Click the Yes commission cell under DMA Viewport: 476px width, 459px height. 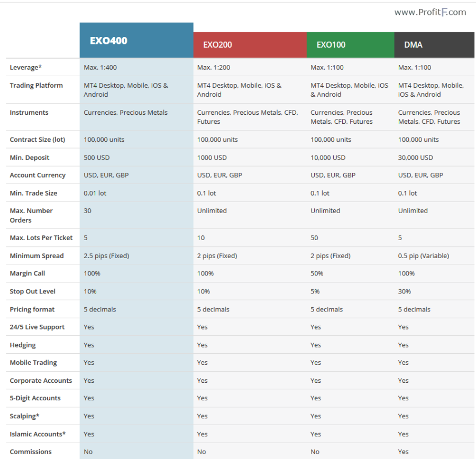[403, 452]
